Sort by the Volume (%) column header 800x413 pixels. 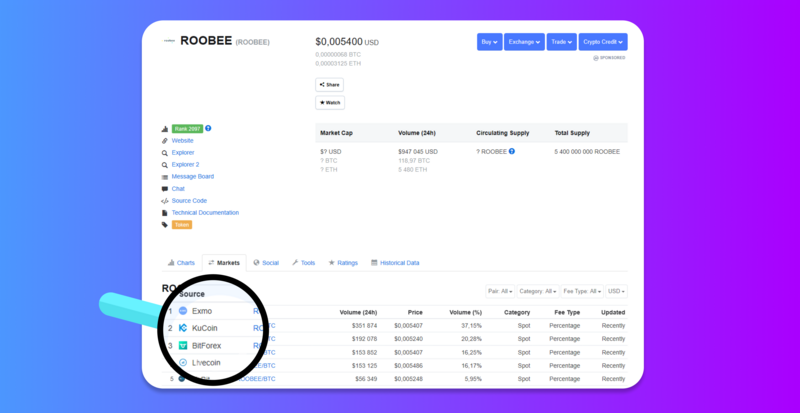coord(465,312)
